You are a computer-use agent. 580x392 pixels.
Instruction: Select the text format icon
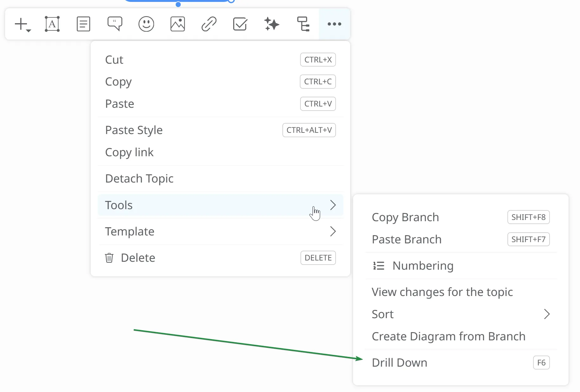pos(52,24)
